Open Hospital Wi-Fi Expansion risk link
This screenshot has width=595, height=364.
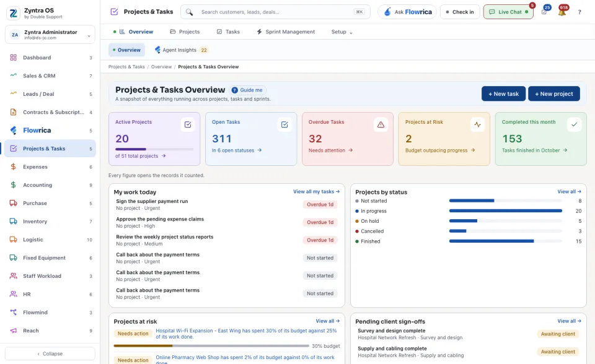246,334
